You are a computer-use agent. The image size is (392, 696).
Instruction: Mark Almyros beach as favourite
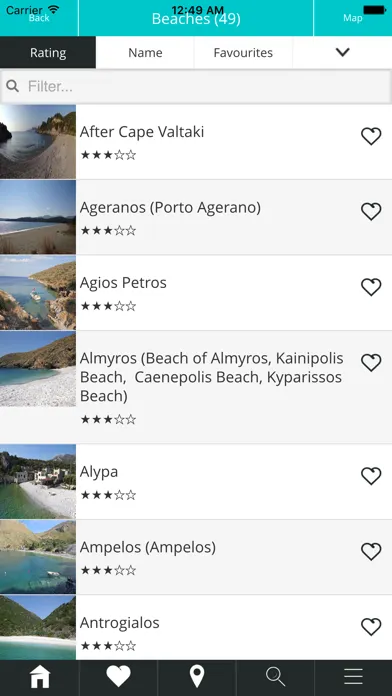tap(371, 363)
